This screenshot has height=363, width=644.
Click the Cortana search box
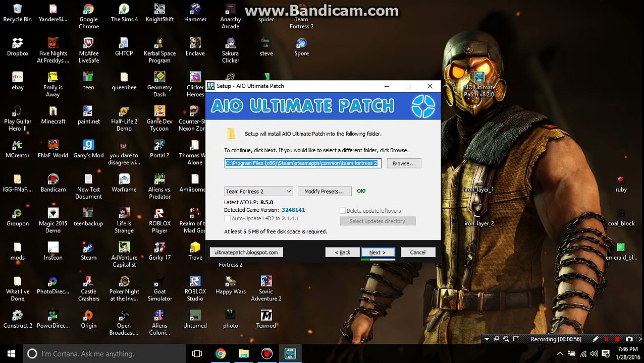[x=103, y=354]
